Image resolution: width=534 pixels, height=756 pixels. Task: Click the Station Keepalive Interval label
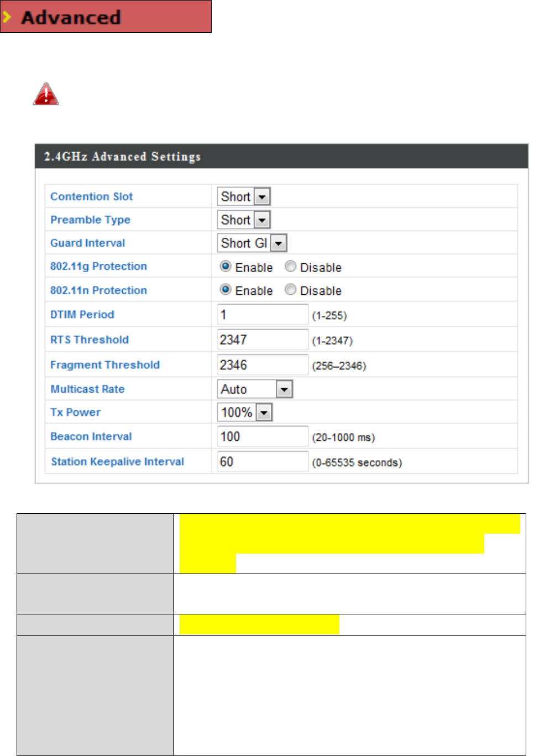click(118, 462)
